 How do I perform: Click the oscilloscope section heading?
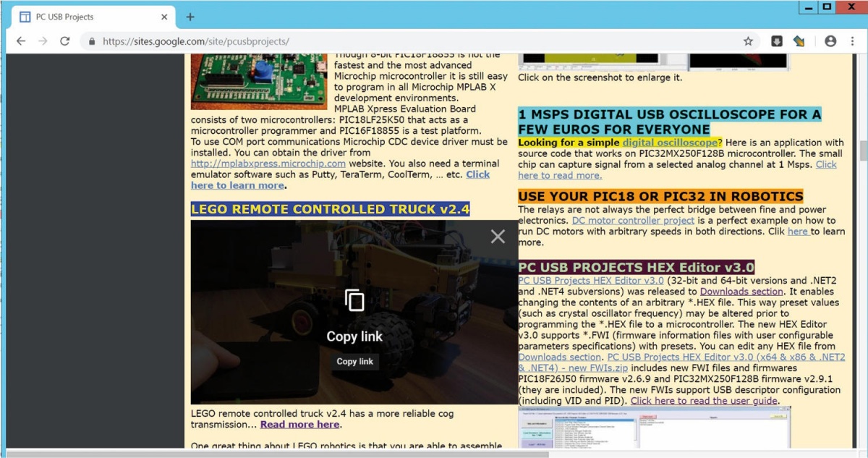click(x=670, y=122)
